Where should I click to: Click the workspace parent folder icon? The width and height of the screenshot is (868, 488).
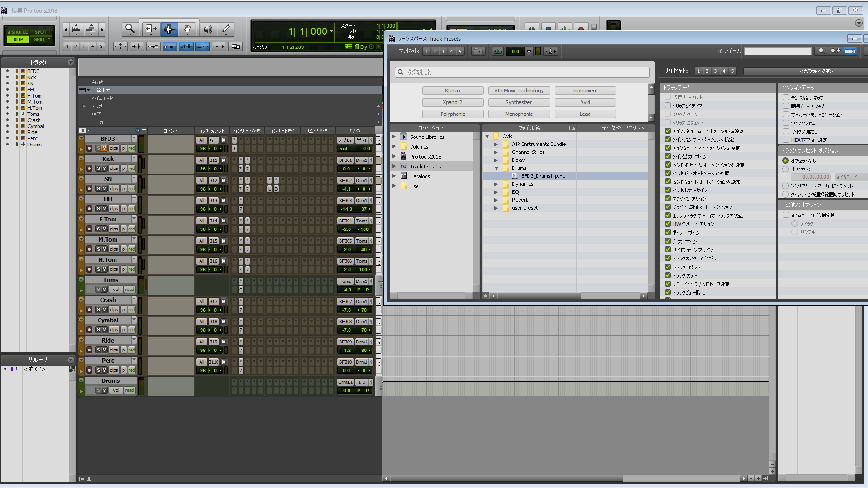click(x=478, y=51)
